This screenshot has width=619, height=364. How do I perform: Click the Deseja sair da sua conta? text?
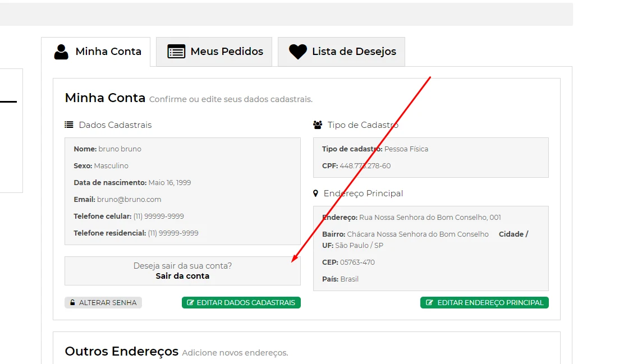(182, 266)
